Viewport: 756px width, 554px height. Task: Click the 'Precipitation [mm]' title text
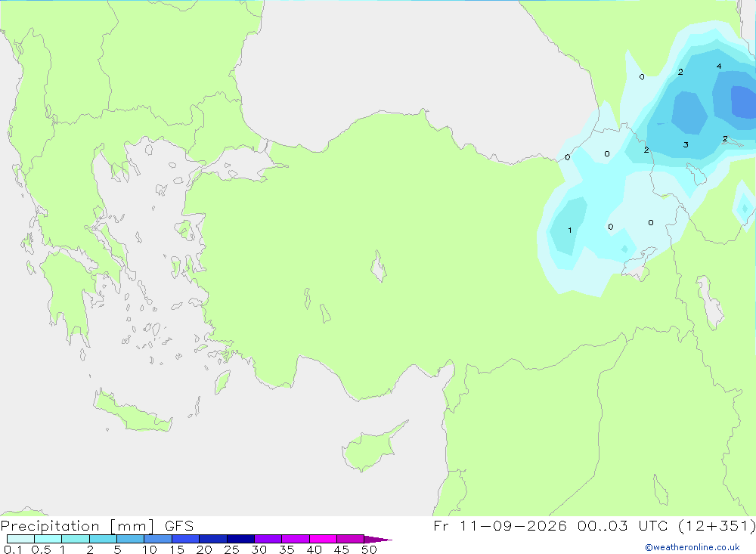click(x=77, y=526)
